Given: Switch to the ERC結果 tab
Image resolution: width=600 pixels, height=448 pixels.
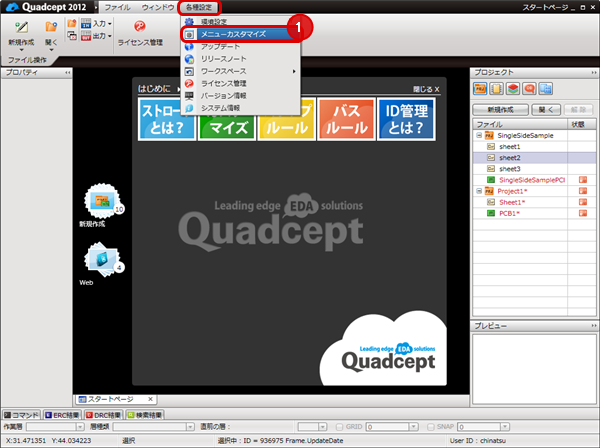Looking at the screenshot, I should (x=62, y=415).
